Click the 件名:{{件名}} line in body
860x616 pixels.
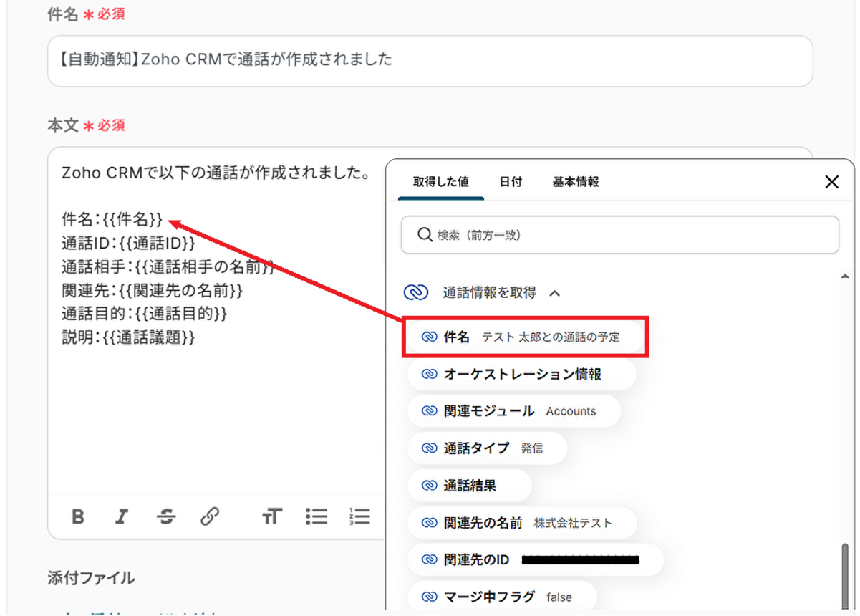pyautogui.click(x=112, y=220)
